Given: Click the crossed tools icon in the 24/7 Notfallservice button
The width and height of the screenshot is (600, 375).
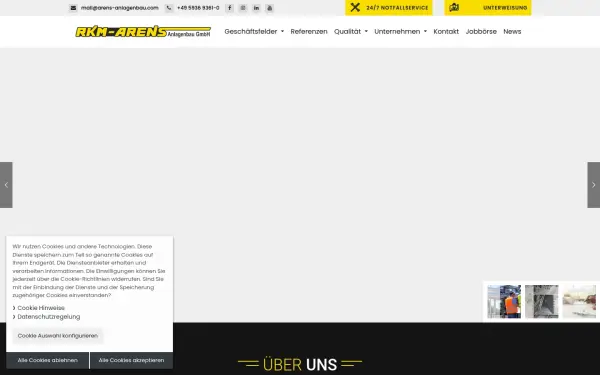Looking at the screenshot, I should click(355, 7).
